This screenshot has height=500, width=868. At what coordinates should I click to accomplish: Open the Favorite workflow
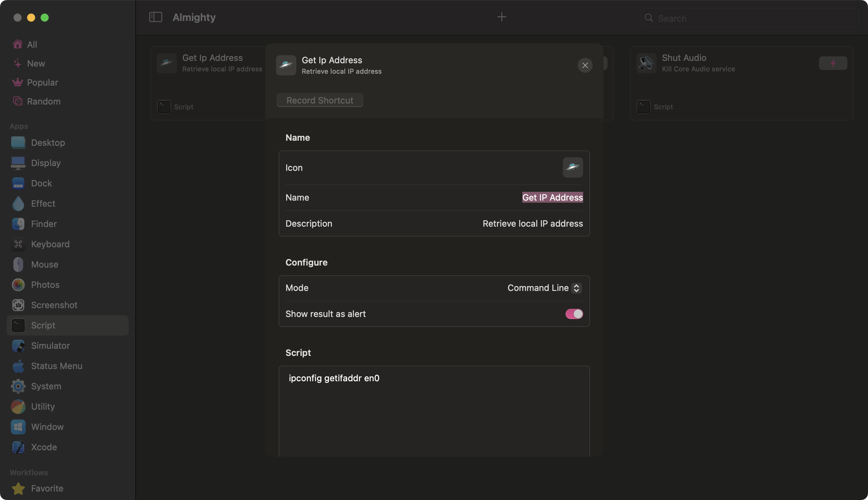tap(47, 488)
